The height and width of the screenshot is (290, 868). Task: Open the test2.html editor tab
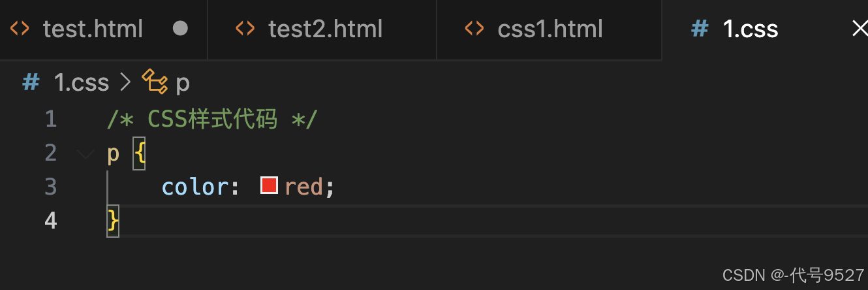pos(322,29)
